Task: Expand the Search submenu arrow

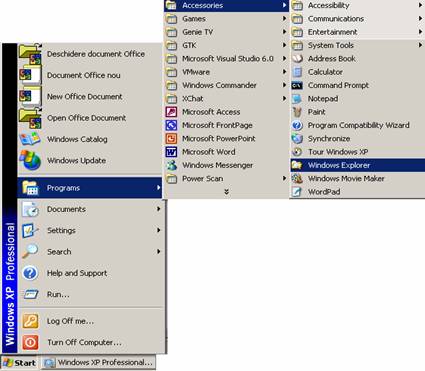Action: click(159, 252)
